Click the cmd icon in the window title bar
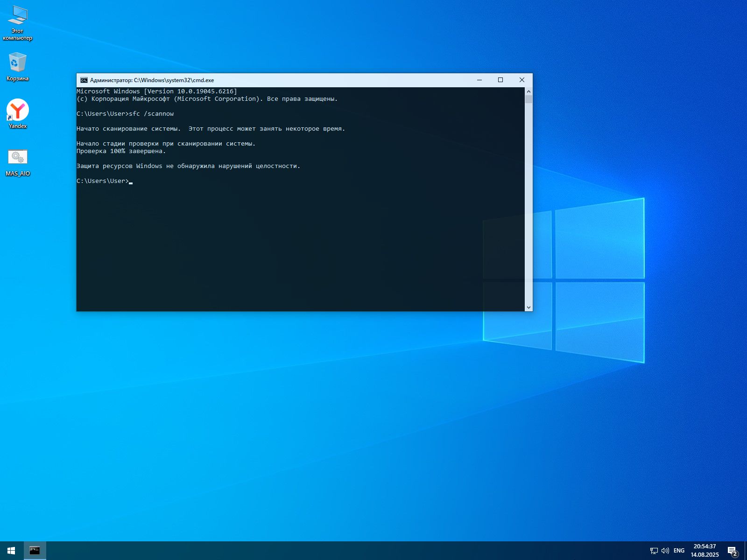Image resolution: width=747 pixels, height=560 pixels. click(x=84, y=80)
